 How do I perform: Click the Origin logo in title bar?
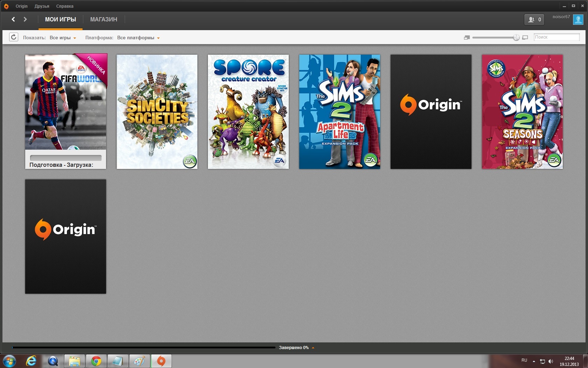[x=6, y=6]
